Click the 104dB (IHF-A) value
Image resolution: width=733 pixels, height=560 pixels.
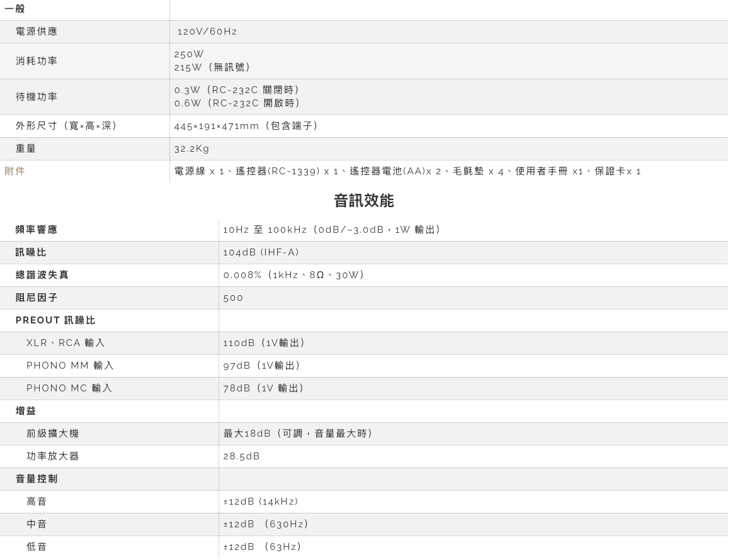261,252
